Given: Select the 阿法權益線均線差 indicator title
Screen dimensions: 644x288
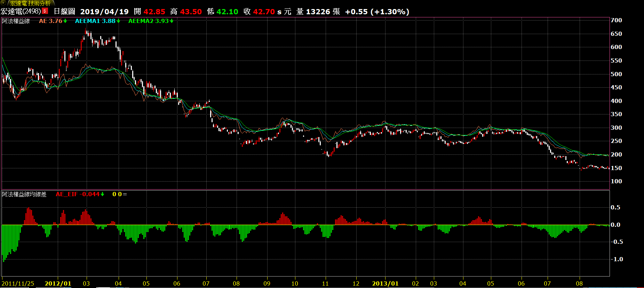Looking at the screenshot, I should 24,194.
